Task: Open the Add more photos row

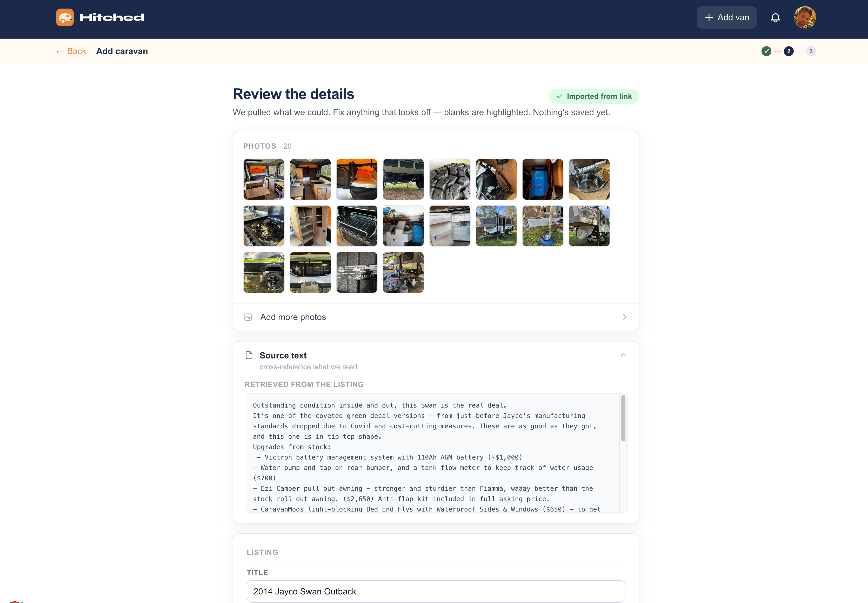Action: pos(436,317)
